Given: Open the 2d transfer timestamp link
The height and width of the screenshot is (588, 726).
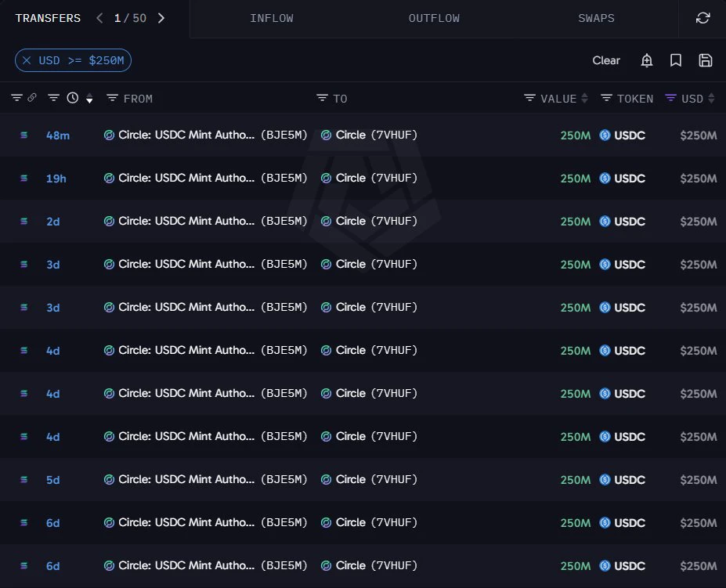Looking at the screenshot, I should [52, 222].
